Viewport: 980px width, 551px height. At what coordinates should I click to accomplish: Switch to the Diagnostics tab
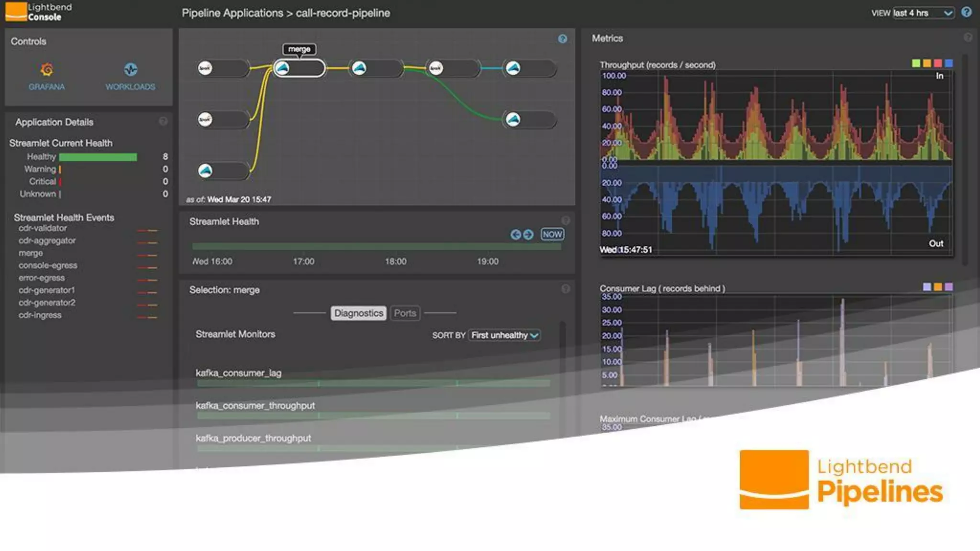pos(358,313)
